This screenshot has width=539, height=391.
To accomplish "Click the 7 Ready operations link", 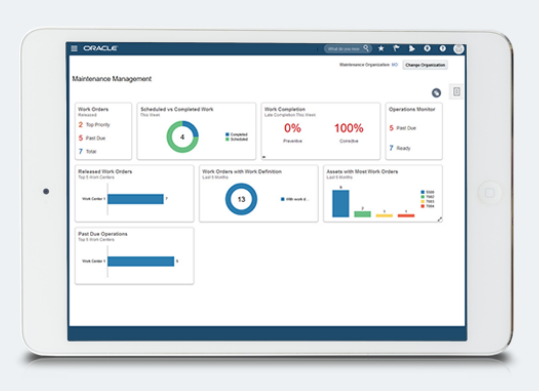I will tap(400, 148).
